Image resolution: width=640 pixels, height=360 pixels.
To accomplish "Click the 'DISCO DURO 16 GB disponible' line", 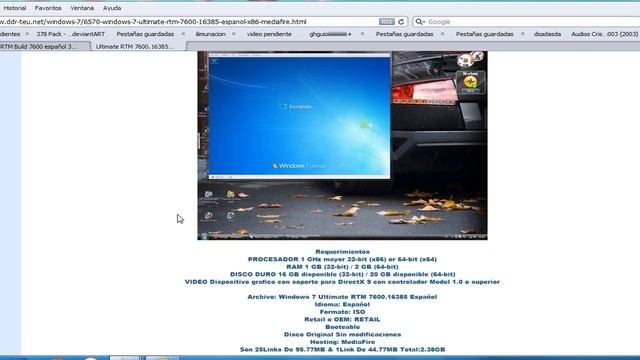I will click(x=342, y=274).
